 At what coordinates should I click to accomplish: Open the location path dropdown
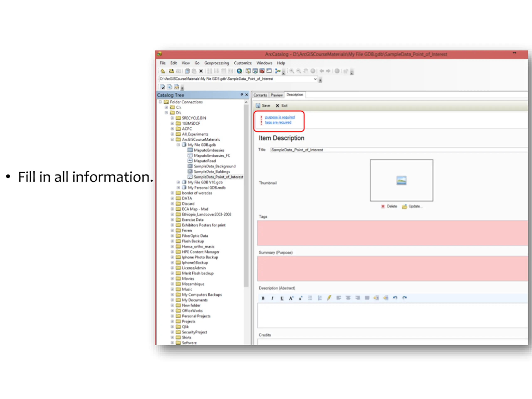[315, 79]
